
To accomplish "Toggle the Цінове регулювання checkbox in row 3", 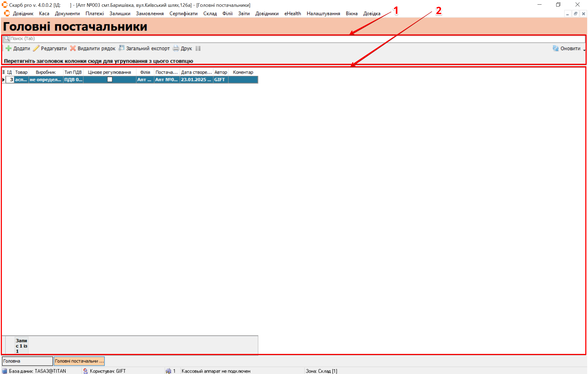I will click(x=110, y=80).
